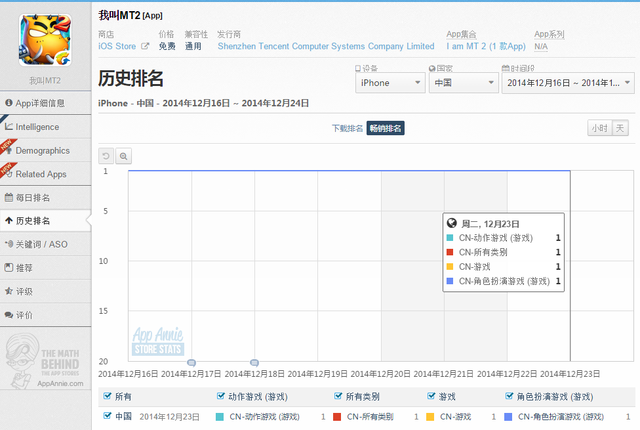640x430 pixels.
Task: Click the 我叫MT2 app icon thumbnail
Action: click(x=45, y=40)
